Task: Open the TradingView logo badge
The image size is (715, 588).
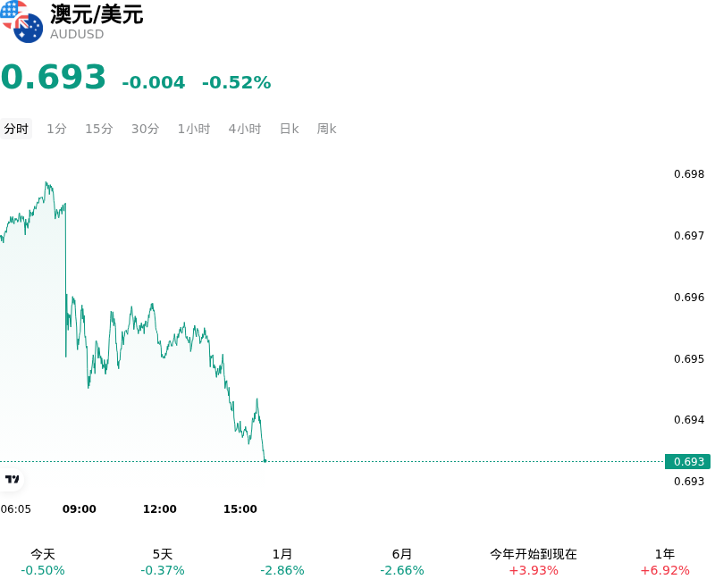Action: (x=12, y=479)
